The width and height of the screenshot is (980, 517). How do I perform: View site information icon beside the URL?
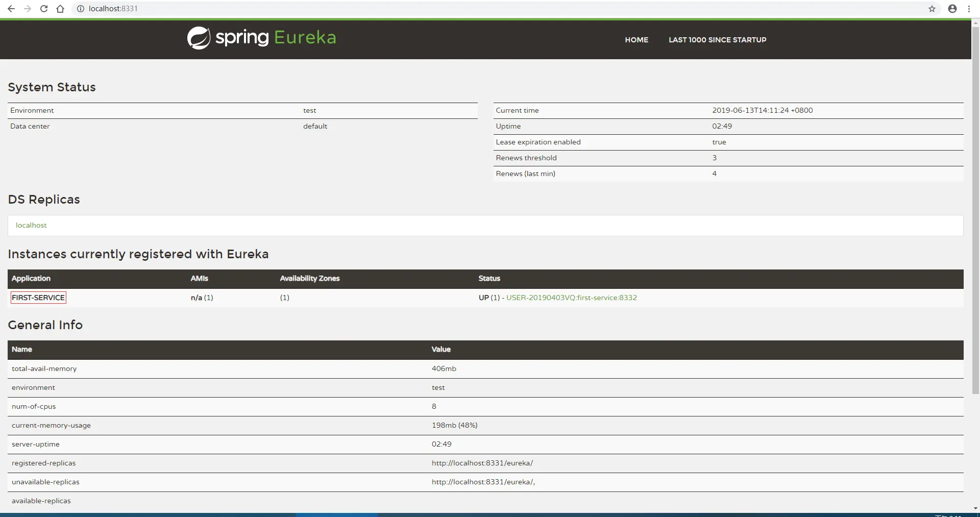(80, 9)
